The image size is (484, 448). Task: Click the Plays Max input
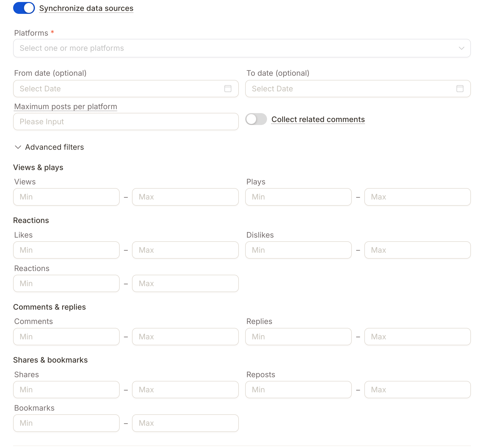pos(417,197)
